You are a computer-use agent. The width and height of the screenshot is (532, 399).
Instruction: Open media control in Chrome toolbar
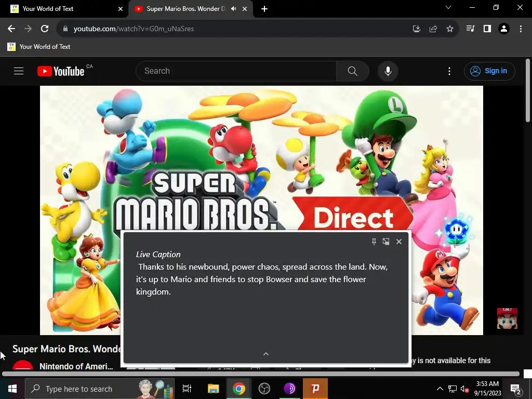pyautogui.click(x=470, y=29)
